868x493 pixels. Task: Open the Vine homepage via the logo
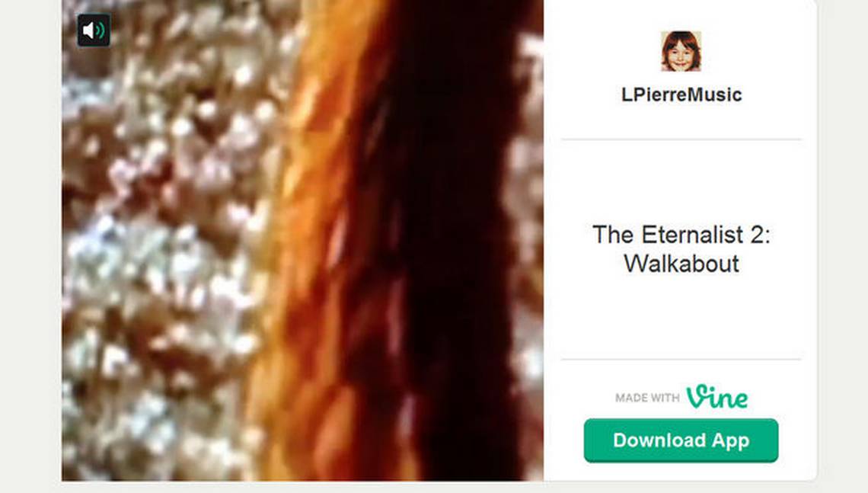click(x=717, y=397)
